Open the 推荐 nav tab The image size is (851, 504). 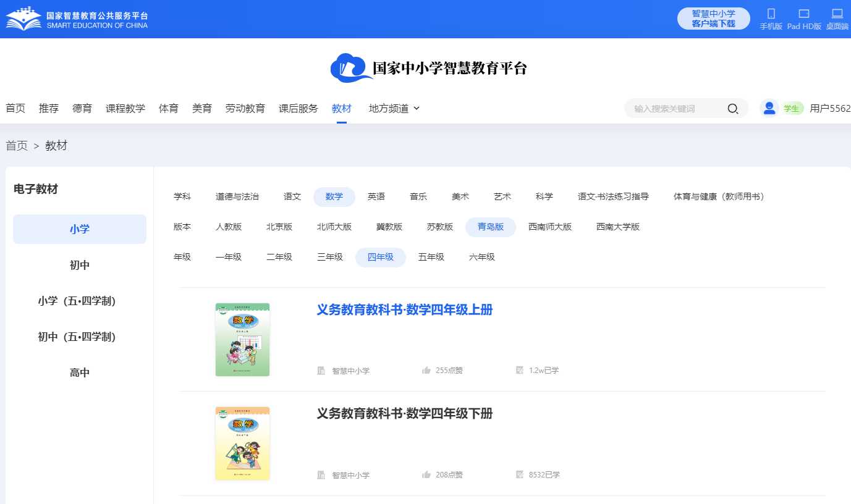[x=49, y=108]
